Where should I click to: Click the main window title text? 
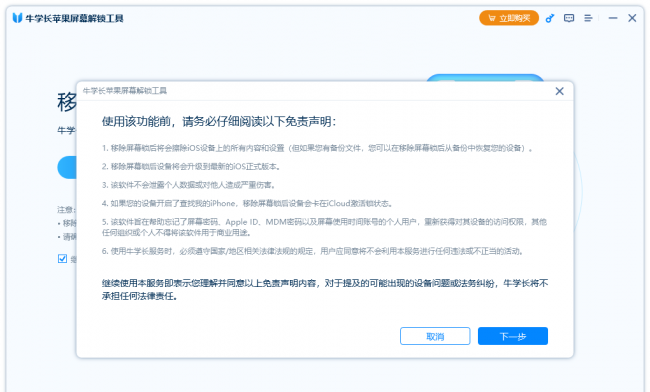click(75, 18)
